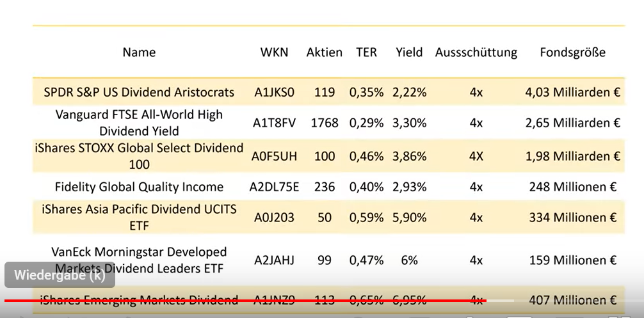Click the 'Aktien' column header

(x=325, y=52)
